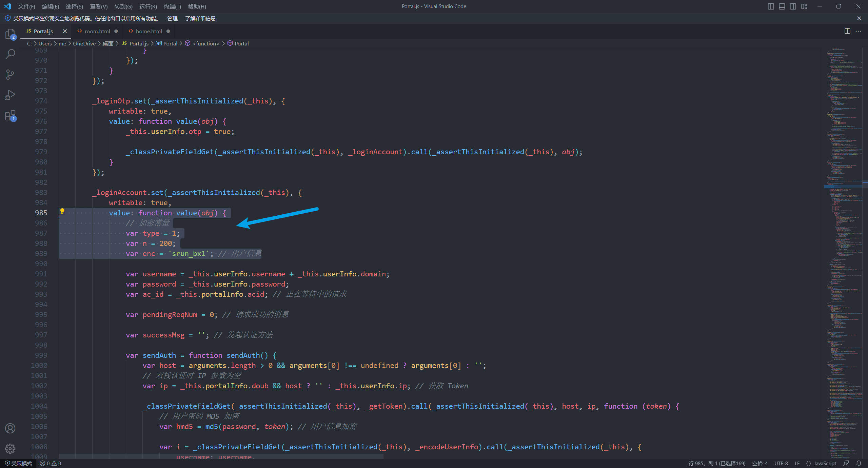Image resolution: width=868 pixels, height=468 pixels.
Task: Open the Explorer view in activity bar
Action: (x=10, y=34)
